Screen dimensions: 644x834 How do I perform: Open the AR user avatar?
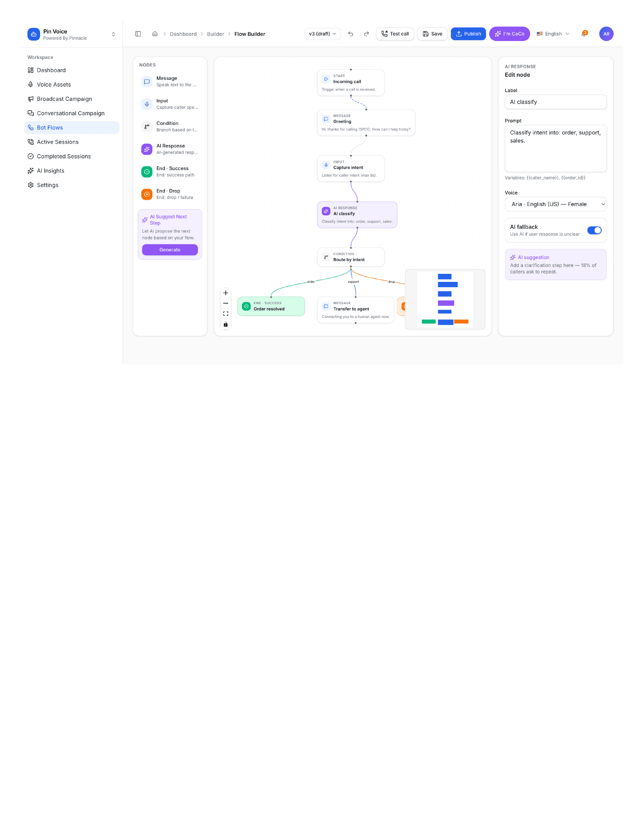point(606,34)
